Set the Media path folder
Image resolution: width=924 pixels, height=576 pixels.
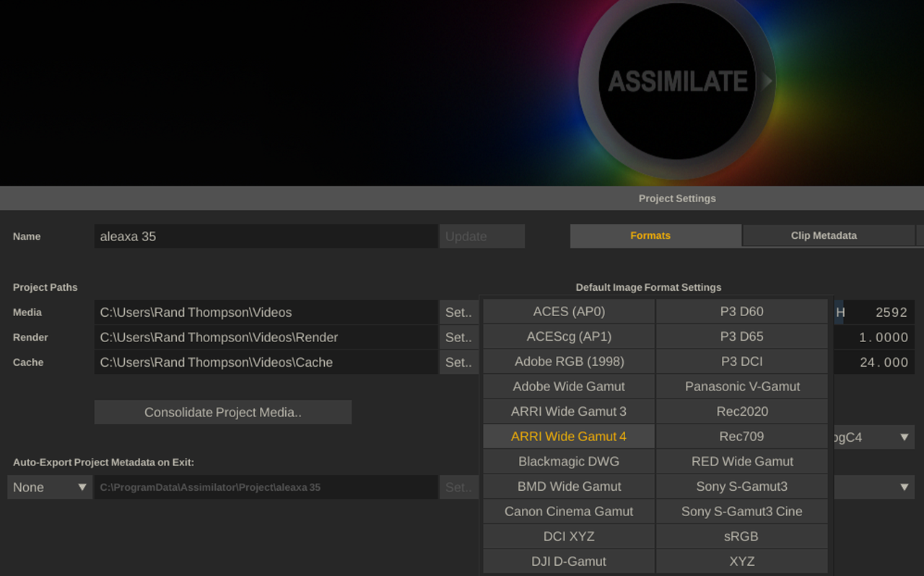(x=459, y=313)
